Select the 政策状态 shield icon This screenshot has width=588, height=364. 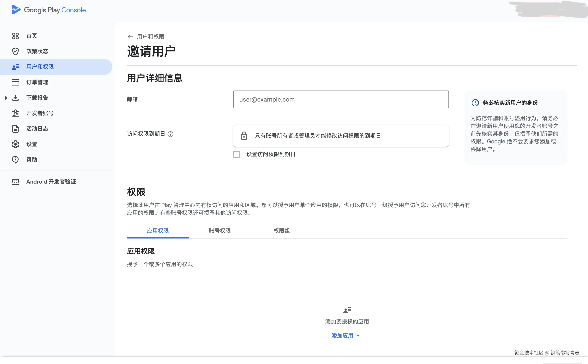pyautogui.click(x=15, y=51)
